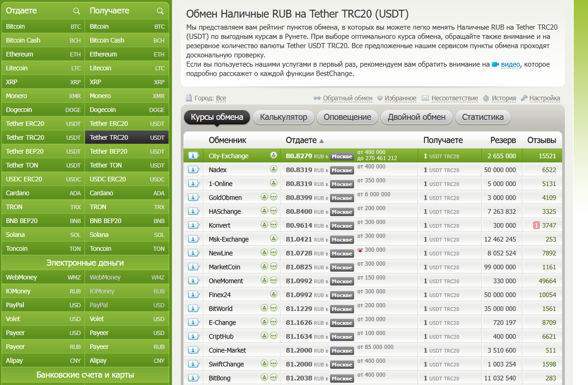Open the MarketCoin exchanger name
This screenshot has width=588, height=385.
click(224, 267)
